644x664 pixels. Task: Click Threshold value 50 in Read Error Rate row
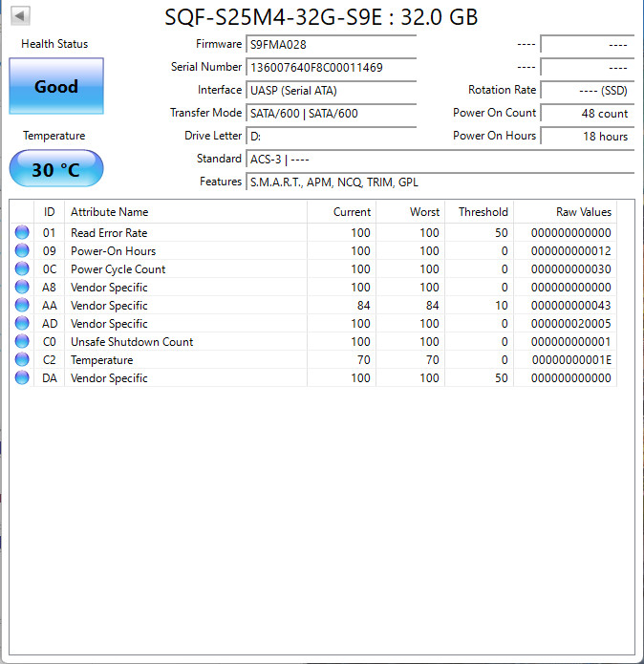click(502, 233)
